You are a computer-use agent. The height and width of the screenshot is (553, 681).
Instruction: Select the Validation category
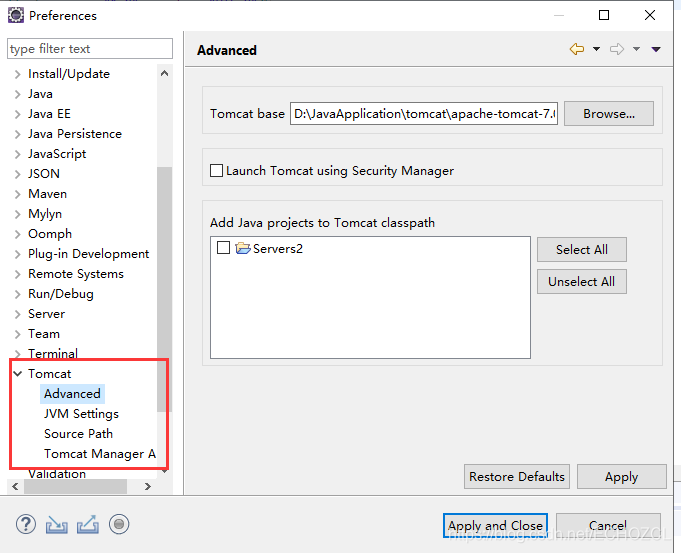[x=57, y=474]
